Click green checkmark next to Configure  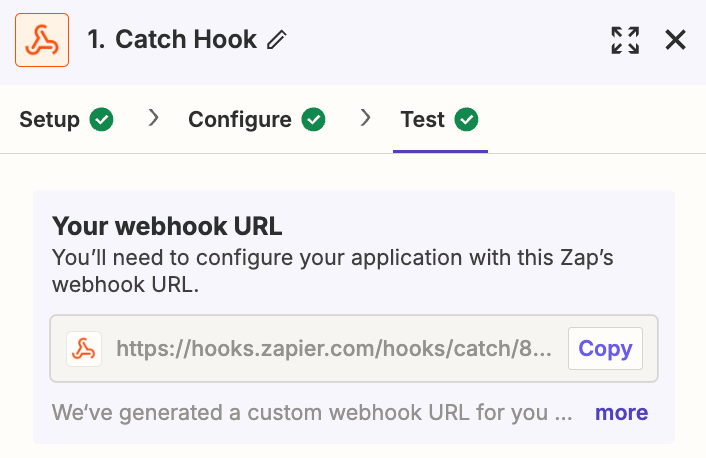tap(313, 119)
